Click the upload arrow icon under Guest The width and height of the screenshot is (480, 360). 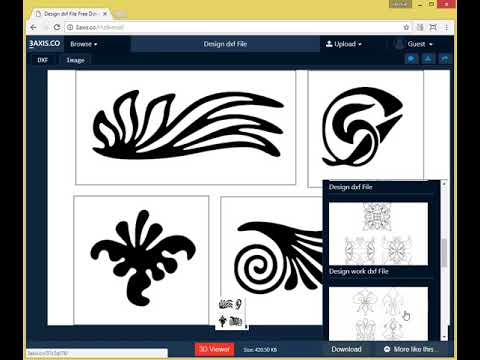[x=428, y=59]
